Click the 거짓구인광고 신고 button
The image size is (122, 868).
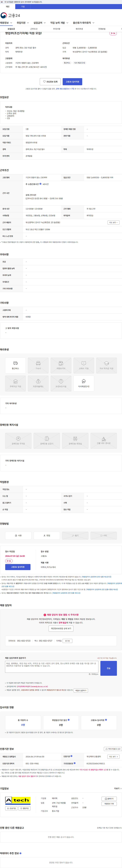(113, 749)
